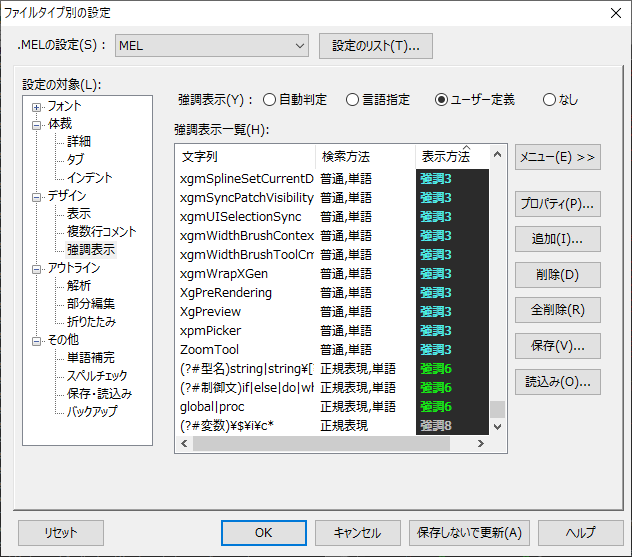Open the MEL settings dropdown
Screen dimensions: 632x557
click(x=212, y=46)
